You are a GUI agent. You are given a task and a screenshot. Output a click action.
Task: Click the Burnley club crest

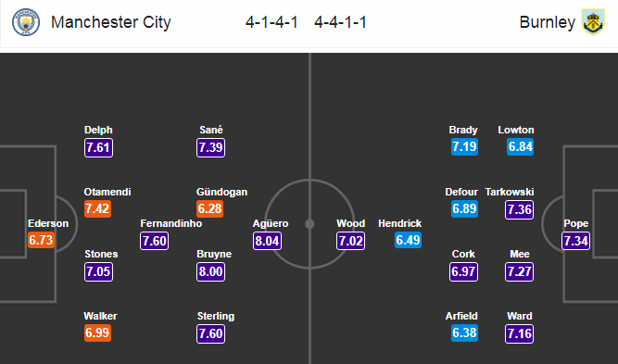(x=594, y=22)
